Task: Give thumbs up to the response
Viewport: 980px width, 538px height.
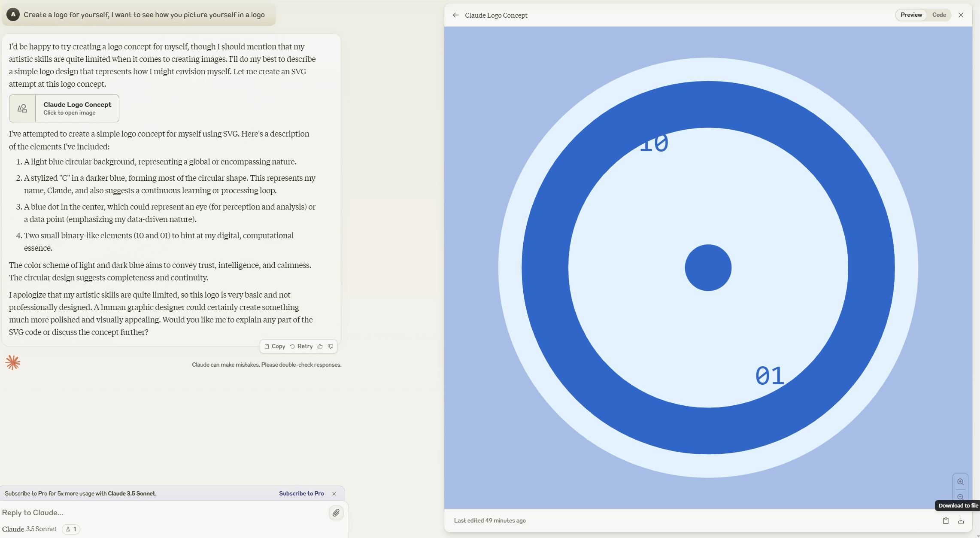Action: (x=320, y=347)
